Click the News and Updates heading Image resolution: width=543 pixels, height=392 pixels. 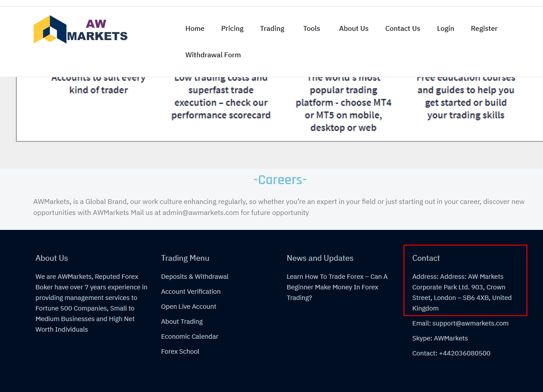pos(320,258)
